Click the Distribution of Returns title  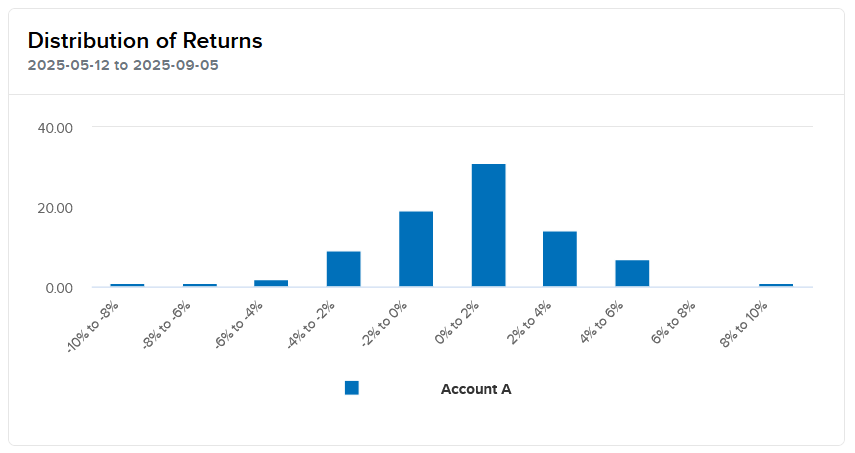tap(145, 41)
